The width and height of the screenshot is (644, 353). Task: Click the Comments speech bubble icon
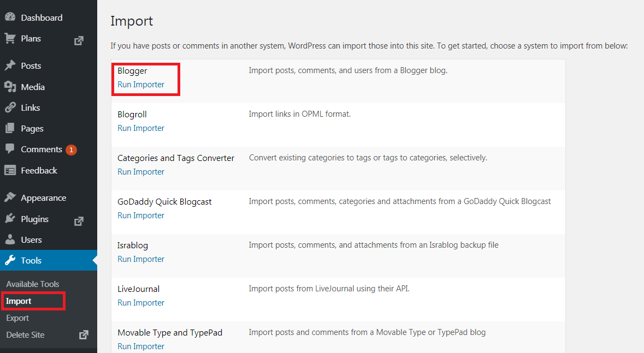click(10, 148)
